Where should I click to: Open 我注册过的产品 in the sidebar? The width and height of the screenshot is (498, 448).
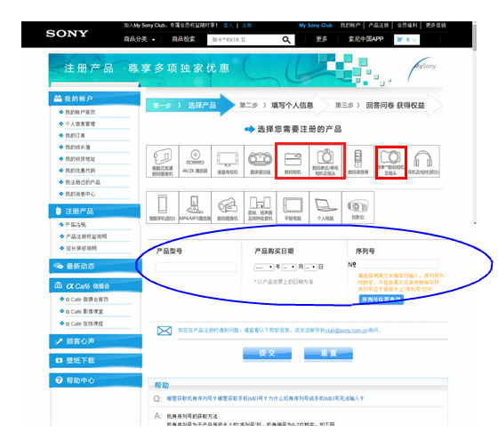coord(83,182)
